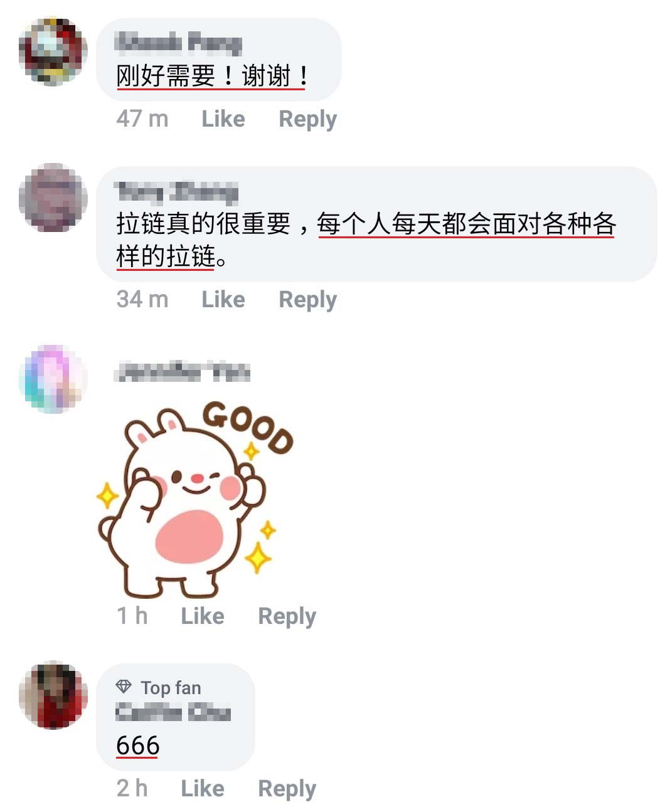Like the 47 m comment

coord(223,119)
